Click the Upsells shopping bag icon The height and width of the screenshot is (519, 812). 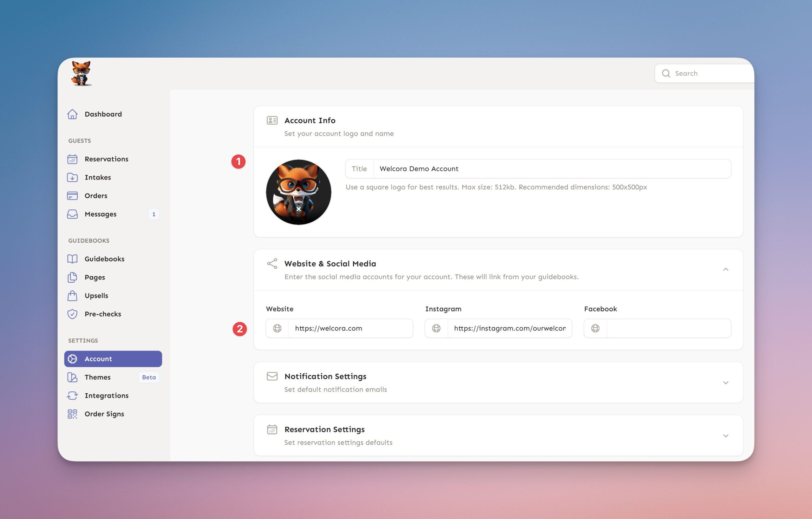click(72, 296)
